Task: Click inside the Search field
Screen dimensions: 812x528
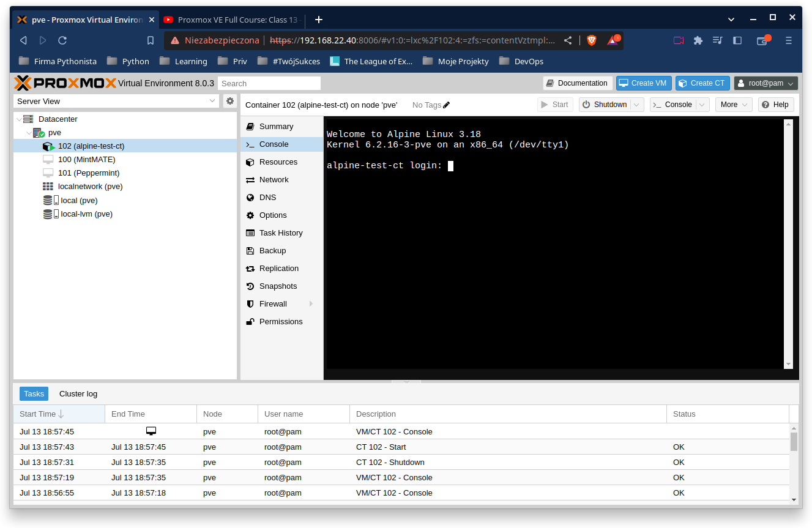Action: point(269,83)
